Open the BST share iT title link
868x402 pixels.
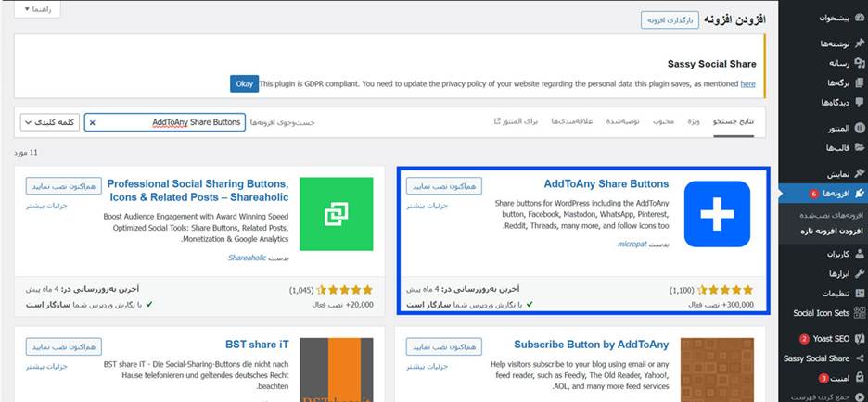pos(257,345)
